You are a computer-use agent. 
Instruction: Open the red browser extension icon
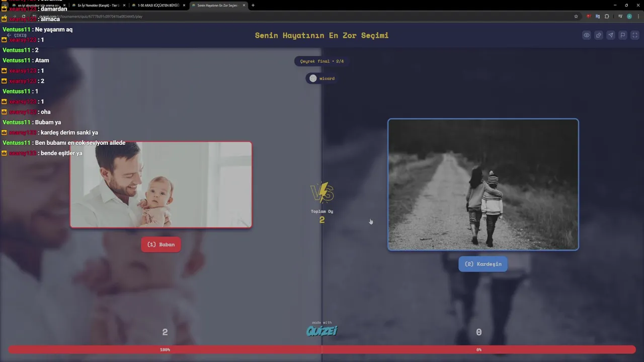589,16
